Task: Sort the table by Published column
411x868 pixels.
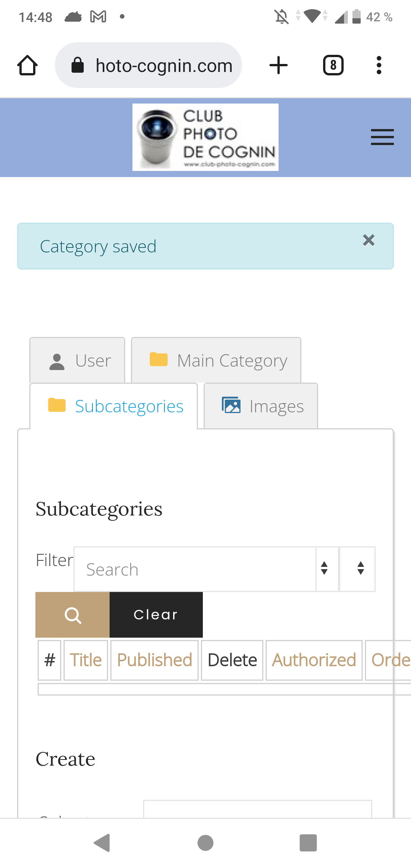Action: coord(155,660)
